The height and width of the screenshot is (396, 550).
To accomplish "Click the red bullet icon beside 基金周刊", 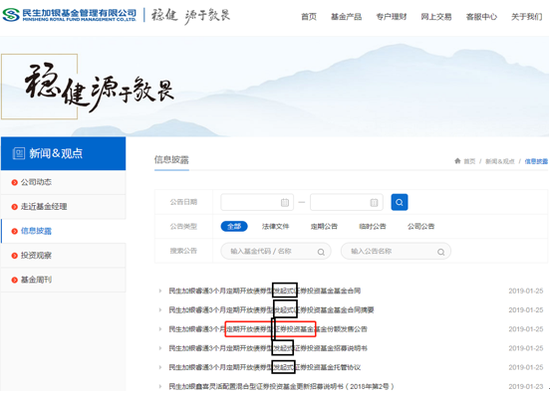I will (x=14, y=280).
